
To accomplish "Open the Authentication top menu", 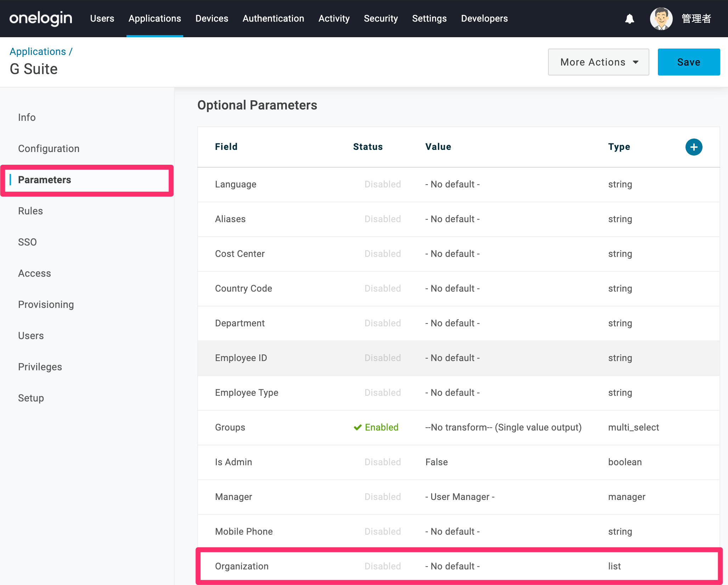I will click(273, 18).
